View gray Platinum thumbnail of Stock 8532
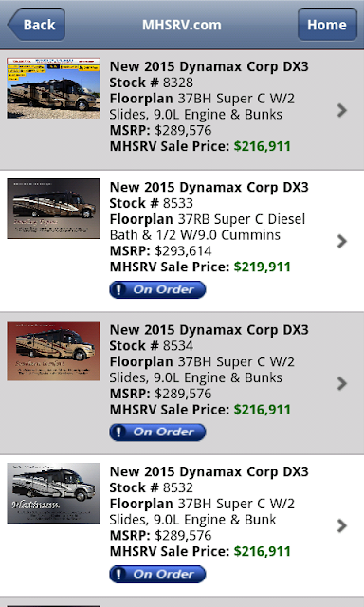The image size is (364, 607). [x=53, y=493]
